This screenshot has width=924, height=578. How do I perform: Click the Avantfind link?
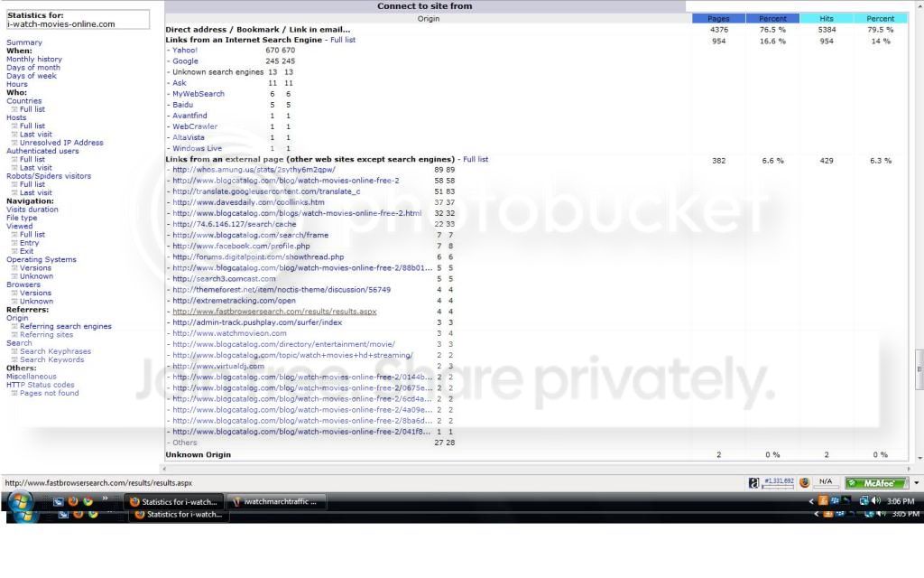click(x=189, y=116)
